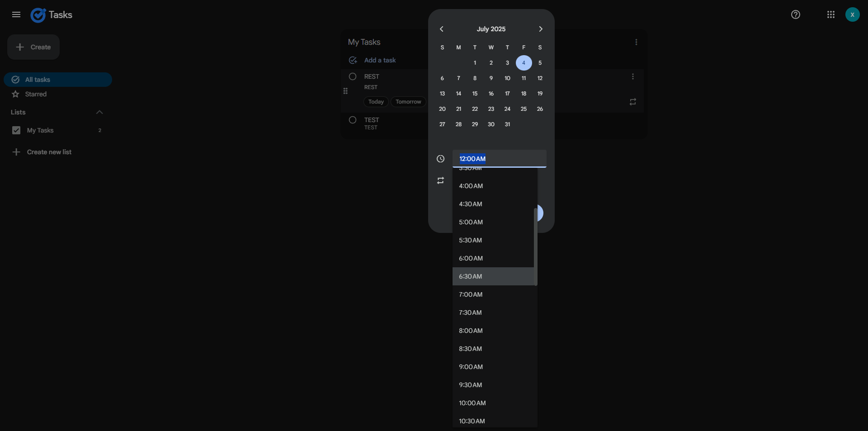Screen dimensions: 868x431
Task: Click the REST task title
Action: [372, 76]
